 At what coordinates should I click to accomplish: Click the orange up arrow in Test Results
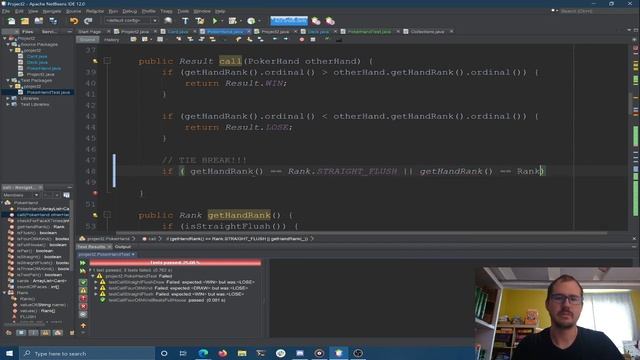coord(83,326)
